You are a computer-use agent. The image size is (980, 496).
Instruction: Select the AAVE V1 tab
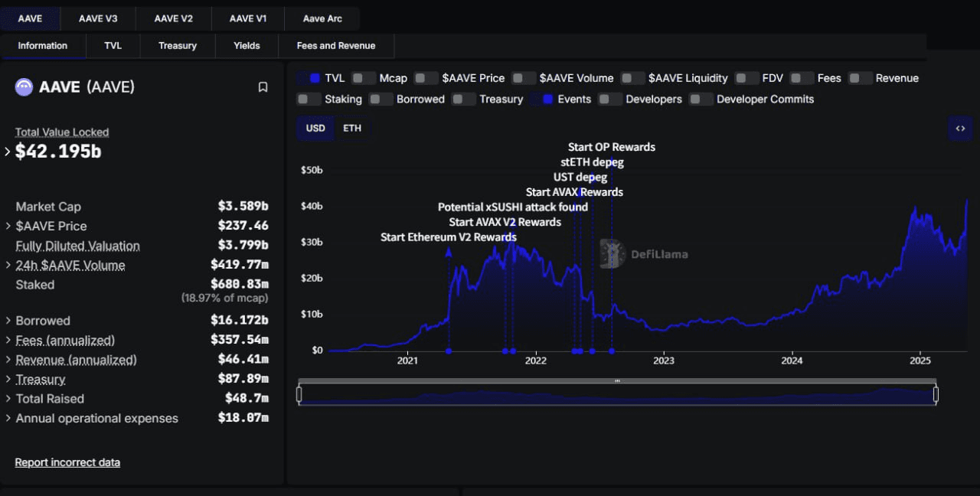[248, 18]
